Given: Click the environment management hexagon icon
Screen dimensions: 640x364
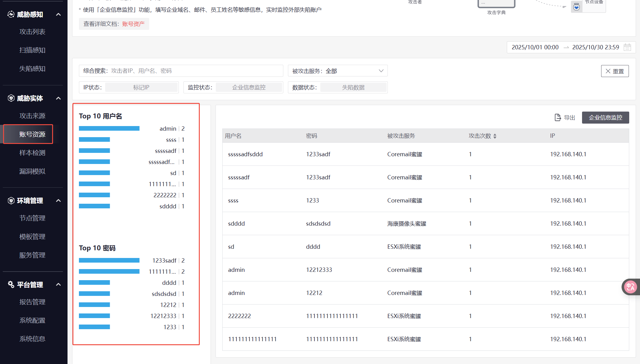Looking at the screenshot, I should tap(11, 201).
